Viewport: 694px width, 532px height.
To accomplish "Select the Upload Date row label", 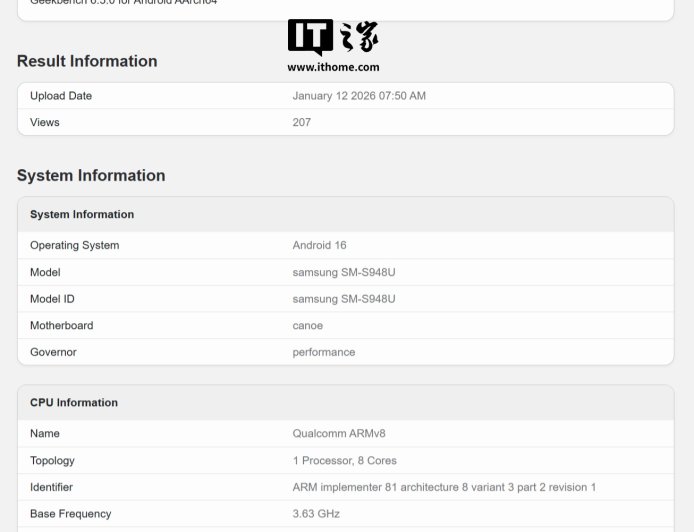I will click(x=61, y=96).
